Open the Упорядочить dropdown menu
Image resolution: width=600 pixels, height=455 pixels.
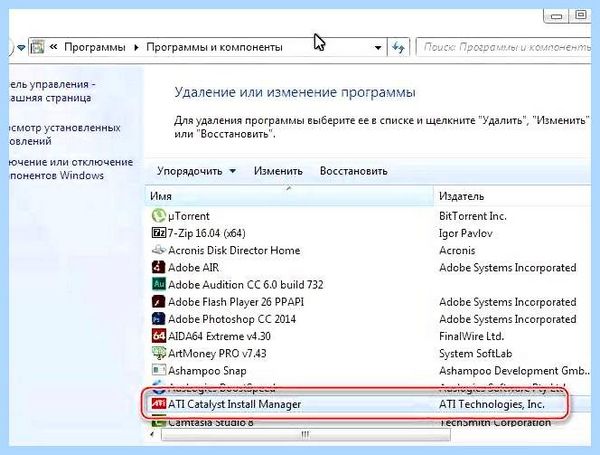[x=197, y=171]
